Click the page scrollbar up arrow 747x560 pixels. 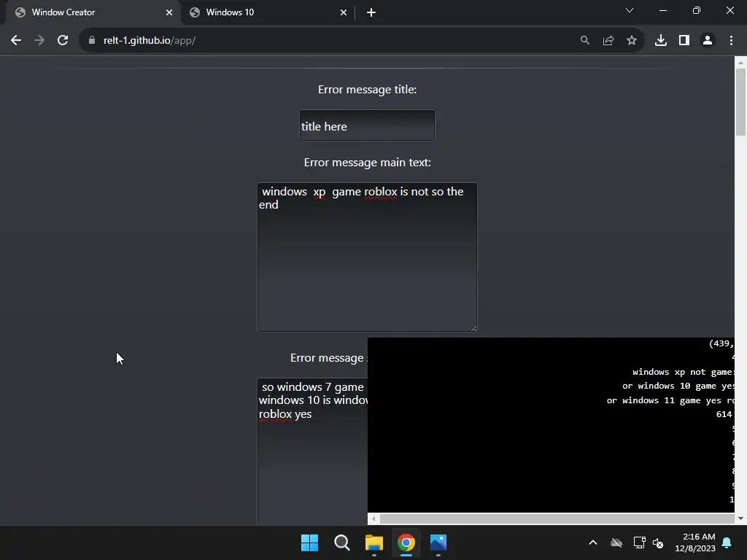click(x=740, y=63)
